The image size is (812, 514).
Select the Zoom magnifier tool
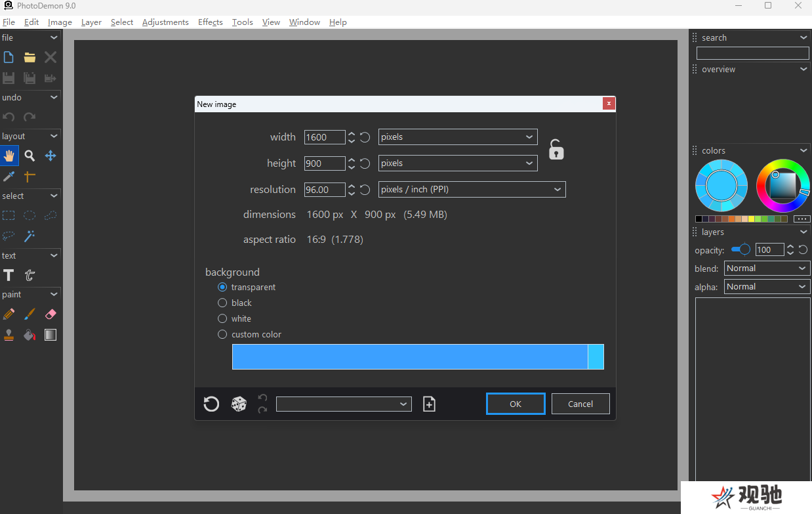(30, 156)
